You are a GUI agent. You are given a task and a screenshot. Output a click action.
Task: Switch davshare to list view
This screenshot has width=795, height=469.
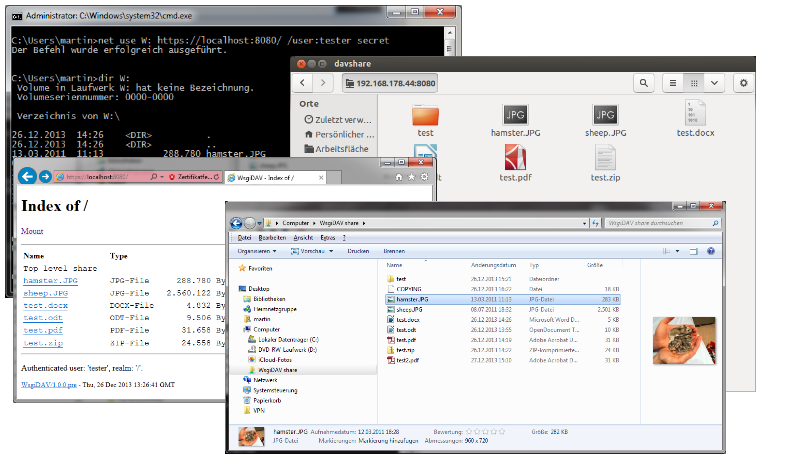tap(673, 83)
